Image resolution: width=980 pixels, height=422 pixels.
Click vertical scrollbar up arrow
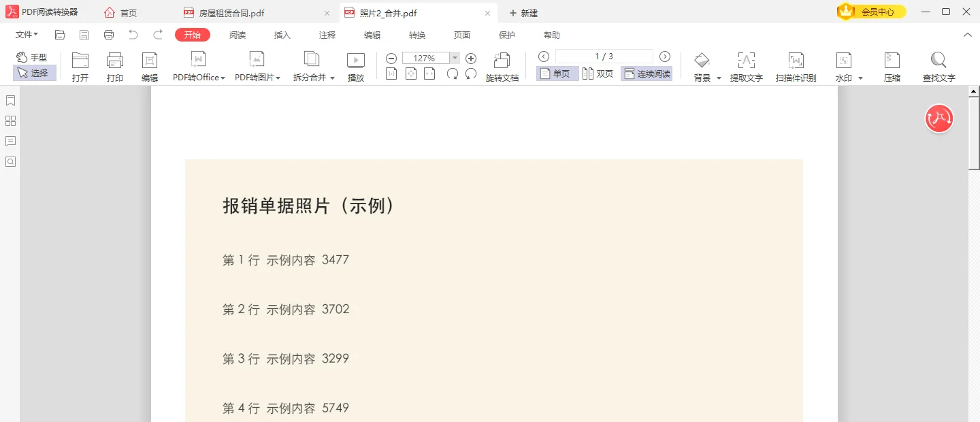[x=974, y=91]
